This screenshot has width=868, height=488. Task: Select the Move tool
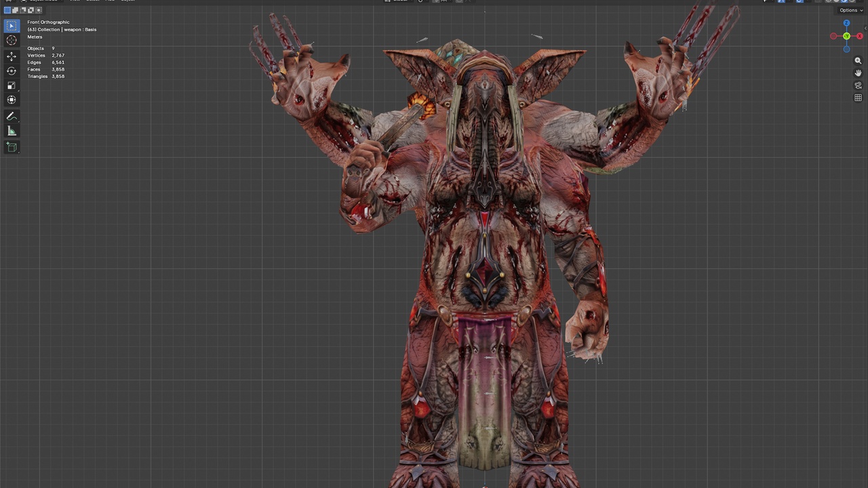tap(12, 56)
